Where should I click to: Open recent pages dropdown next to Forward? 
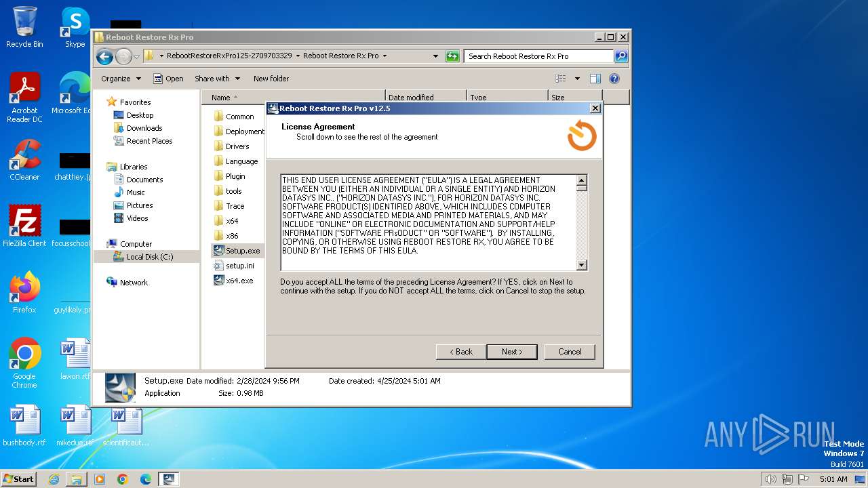(x=136, y=56)
